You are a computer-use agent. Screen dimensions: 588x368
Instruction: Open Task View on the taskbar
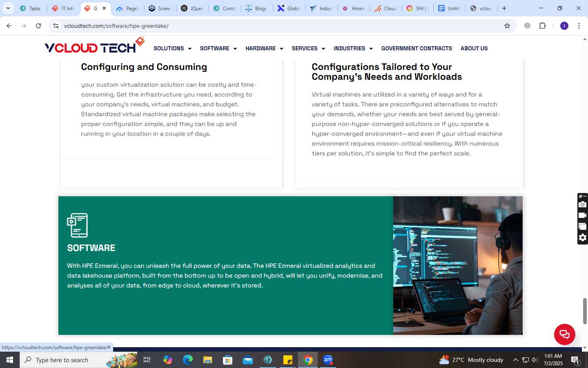point(147,360)
